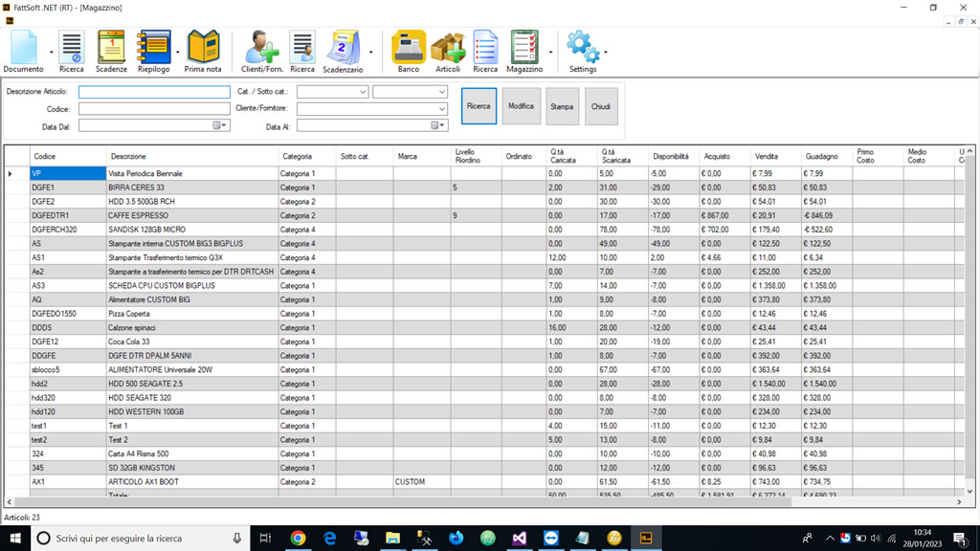The image size is (980, 551).
Task: Click the Ricerca icon next to Clienti/Forn.
Action: pos(302,52)
